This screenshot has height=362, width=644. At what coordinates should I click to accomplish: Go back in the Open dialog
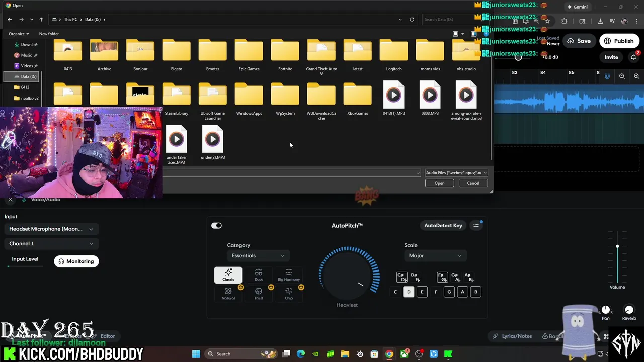10,19
